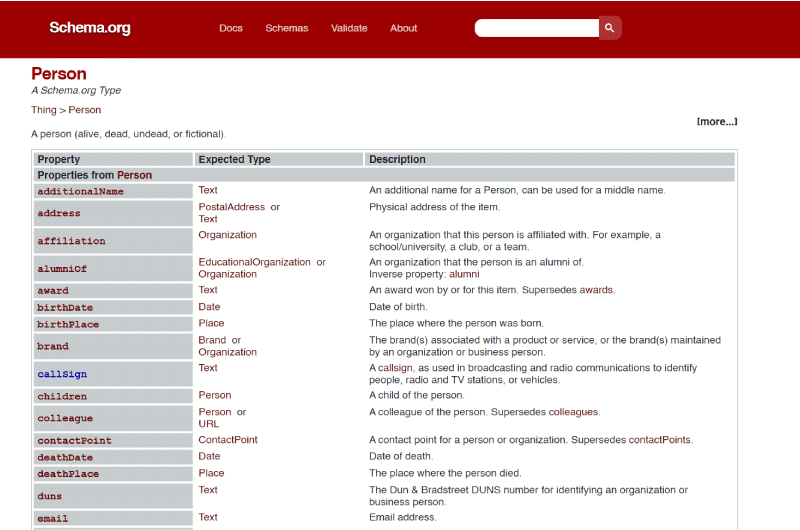Open the duns property link
800x530 pixels.
coord(49,496)
